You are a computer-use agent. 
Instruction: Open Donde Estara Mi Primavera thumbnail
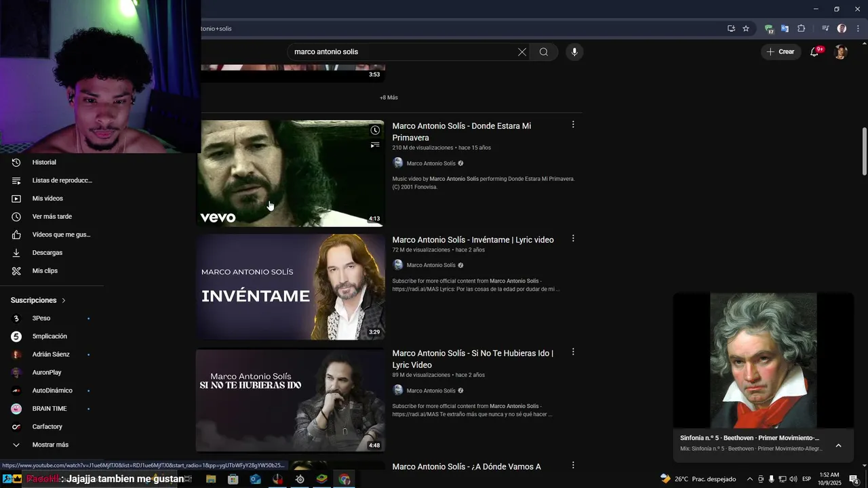pos(292,174)
